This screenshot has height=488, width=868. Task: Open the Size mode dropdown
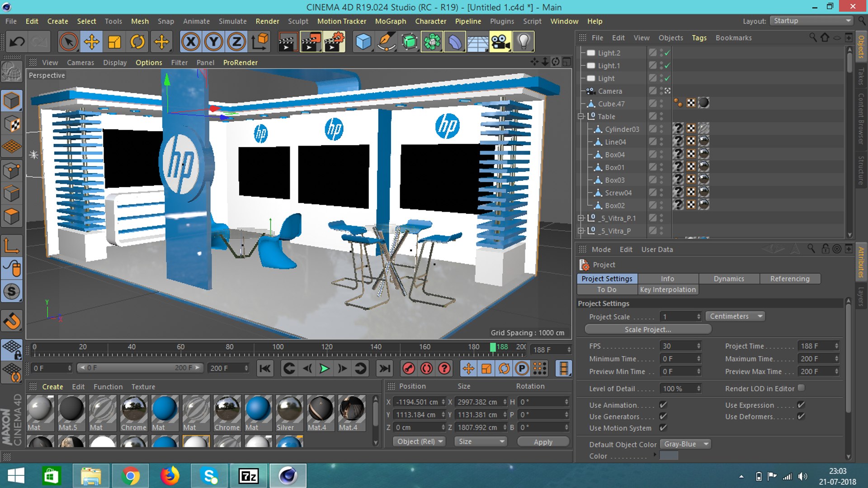tap(481, 441)
